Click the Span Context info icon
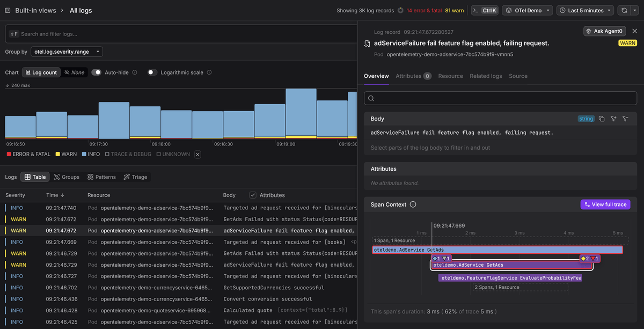This screenshot has width=644, height=329. 413,204
